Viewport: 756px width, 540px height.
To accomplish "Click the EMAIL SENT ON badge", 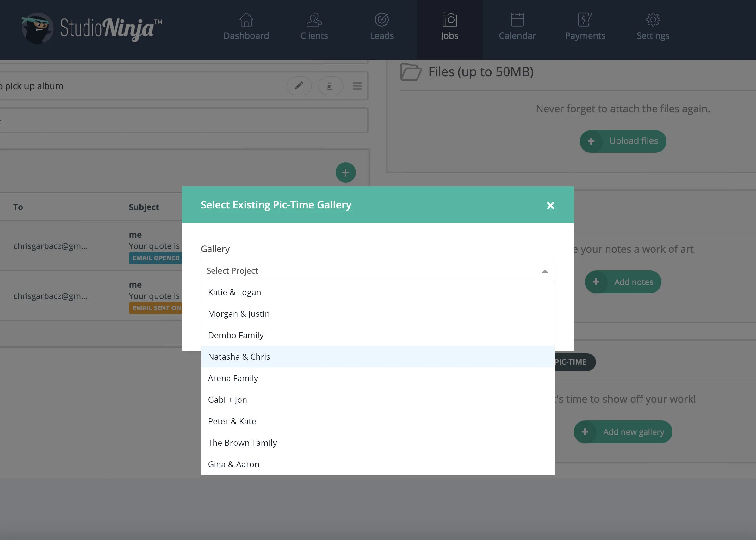I will 155,307.
